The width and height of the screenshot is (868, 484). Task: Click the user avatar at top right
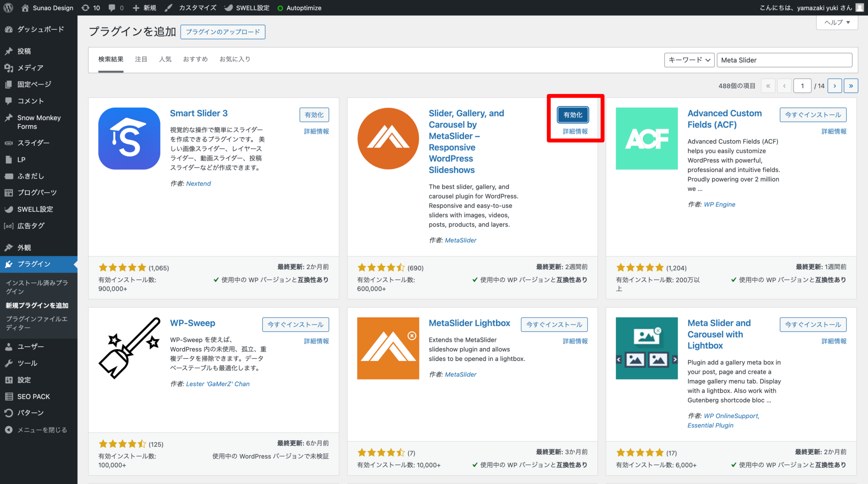tap(860, 8)
